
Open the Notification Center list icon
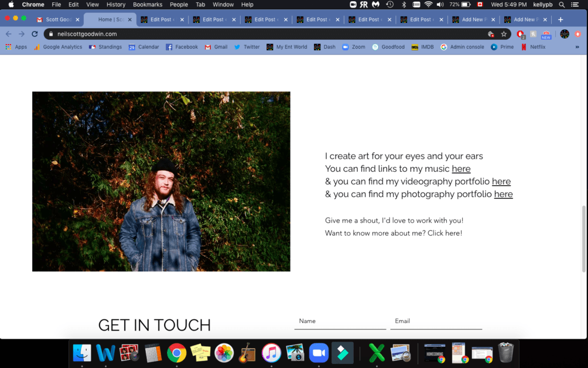pyautogui.click(x=575, y=5)
